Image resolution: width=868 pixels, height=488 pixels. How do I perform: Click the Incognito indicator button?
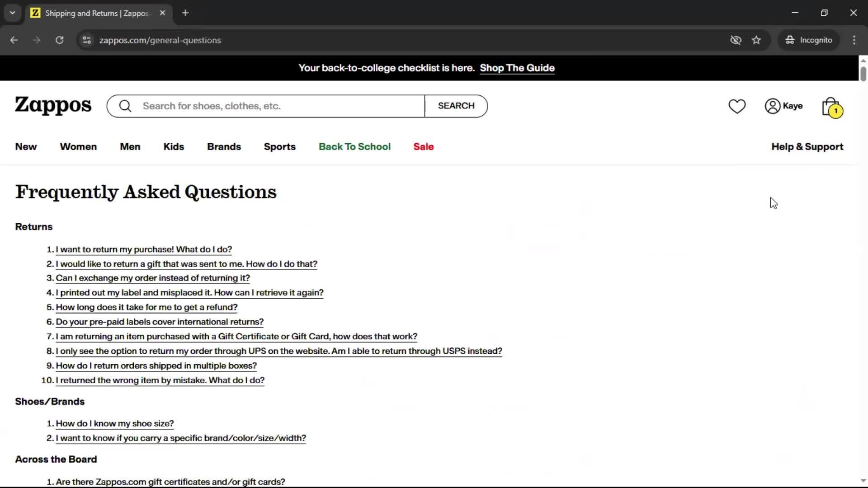coord(809,40)
